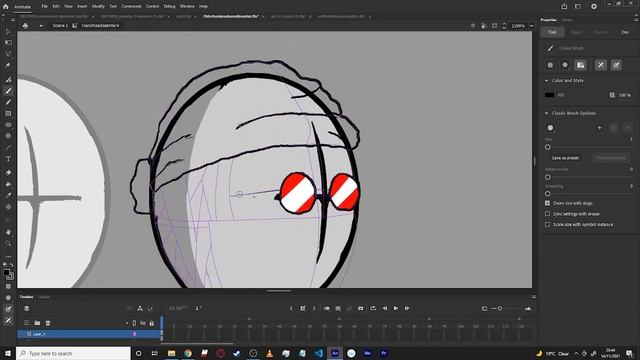The height and width of the screenshot is (360, 640).
Task: Delete layer with trash icon
Action: (48, 323)
